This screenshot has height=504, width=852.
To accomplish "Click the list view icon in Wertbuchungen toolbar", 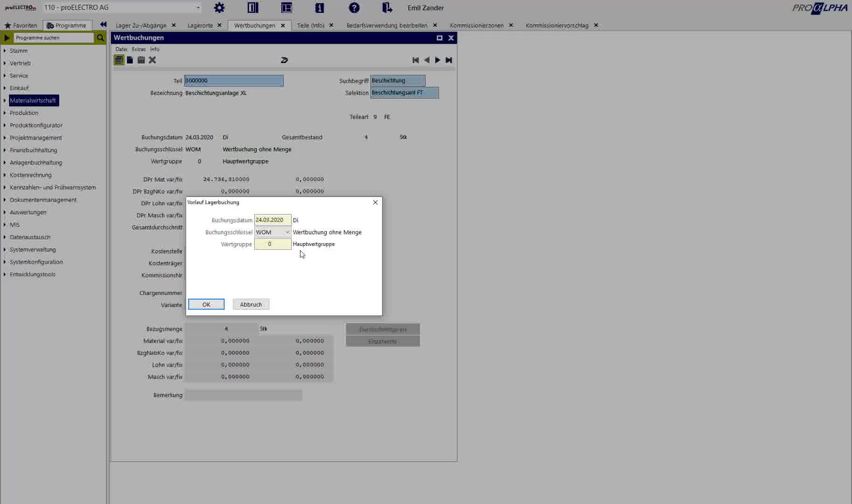I will click(x=119, y=60).
